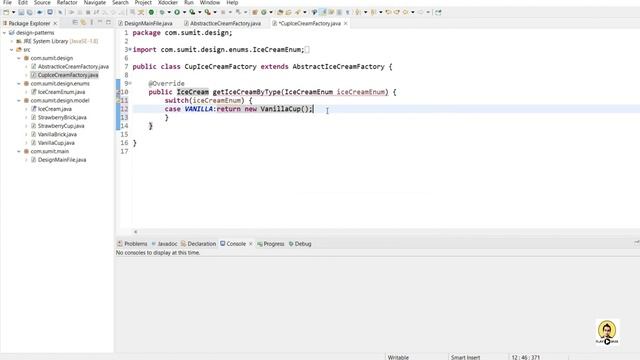Click the green Run button icon

[x=177, y=12]
